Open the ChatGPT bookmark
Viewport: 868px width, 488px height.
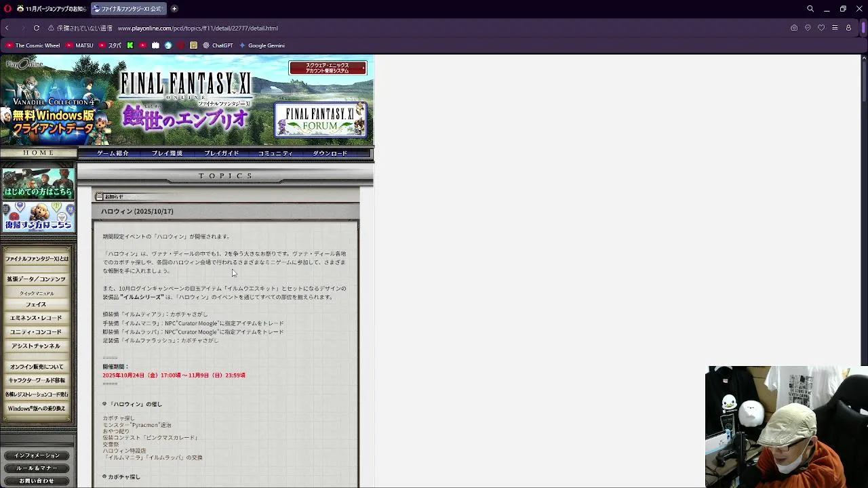(x=218, y=45)
